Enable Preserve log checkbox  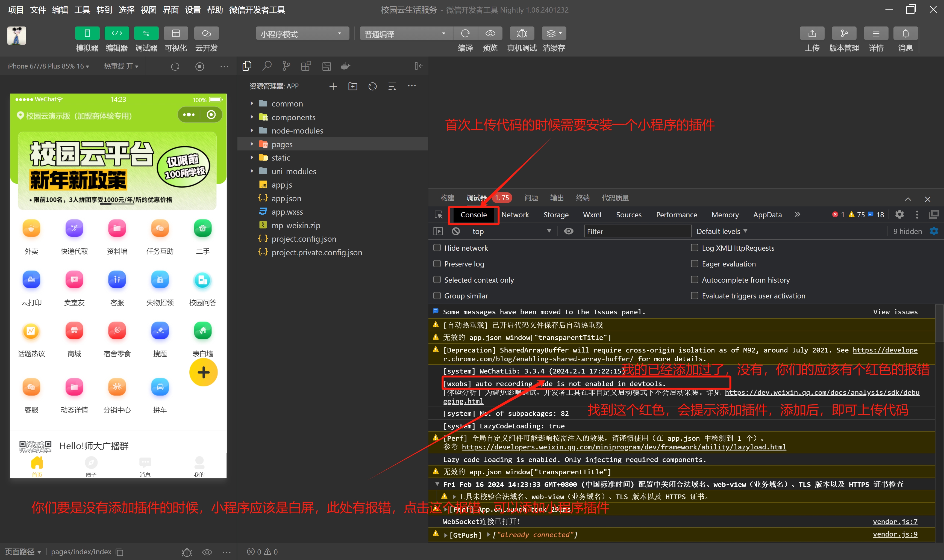(x=437, y=263)
